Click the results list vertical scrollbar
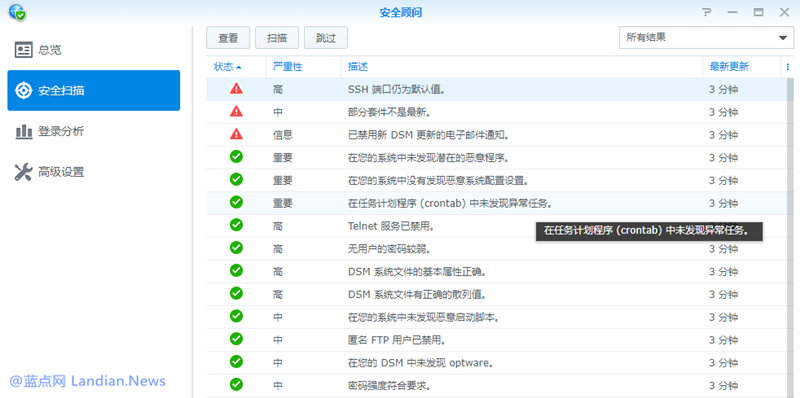The image size is (800, 398). [790, 238]
